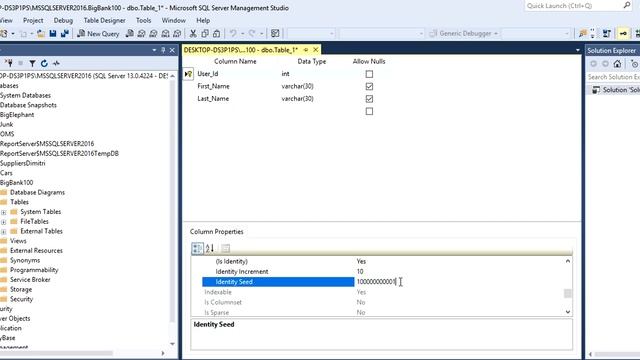The width and height of the screenshot is (640, 360).
Task: Click the Alphabetical sort icon in Column Properties
Action: coord(210,248)
